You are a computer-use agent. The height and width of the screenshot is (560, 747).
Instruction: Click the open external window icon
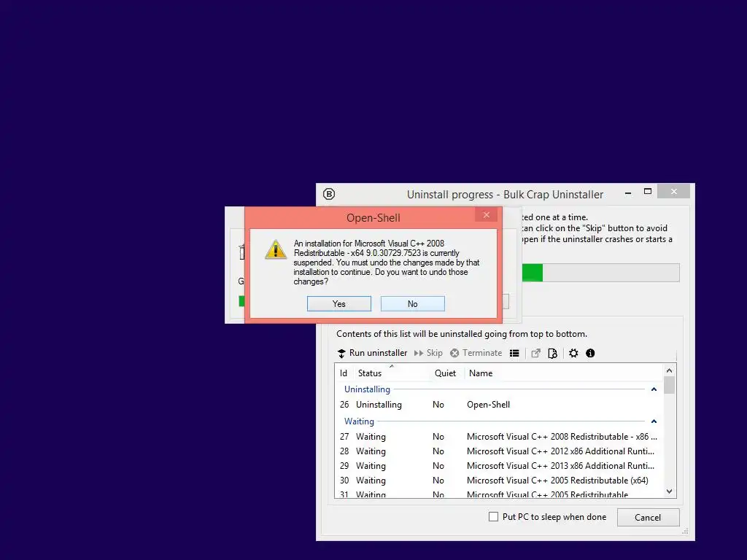point(536,354)
